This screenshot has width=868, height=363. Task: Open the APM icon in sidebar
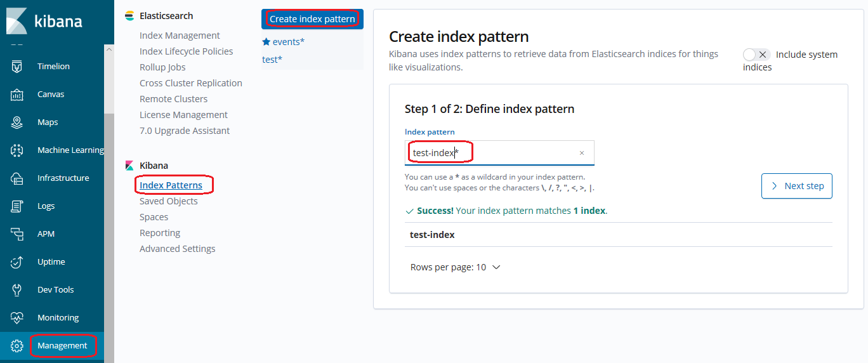click(17, 234)
